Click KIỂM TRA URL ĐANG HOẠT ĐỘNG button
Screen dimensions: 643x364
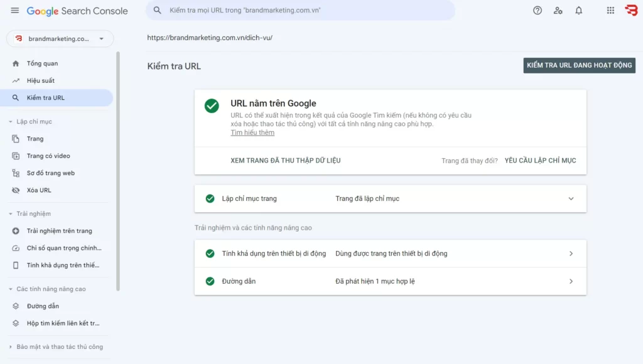579,65
